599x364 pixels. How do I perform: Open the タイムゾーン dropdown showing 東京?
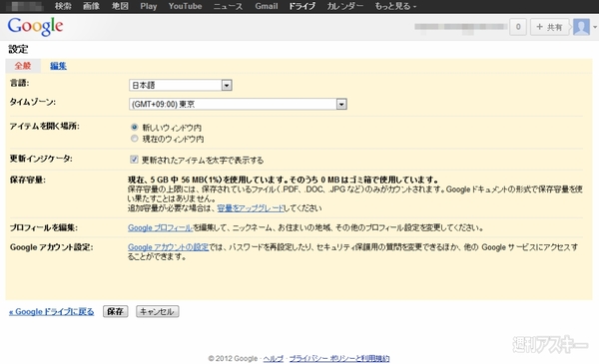coord(238,104)
